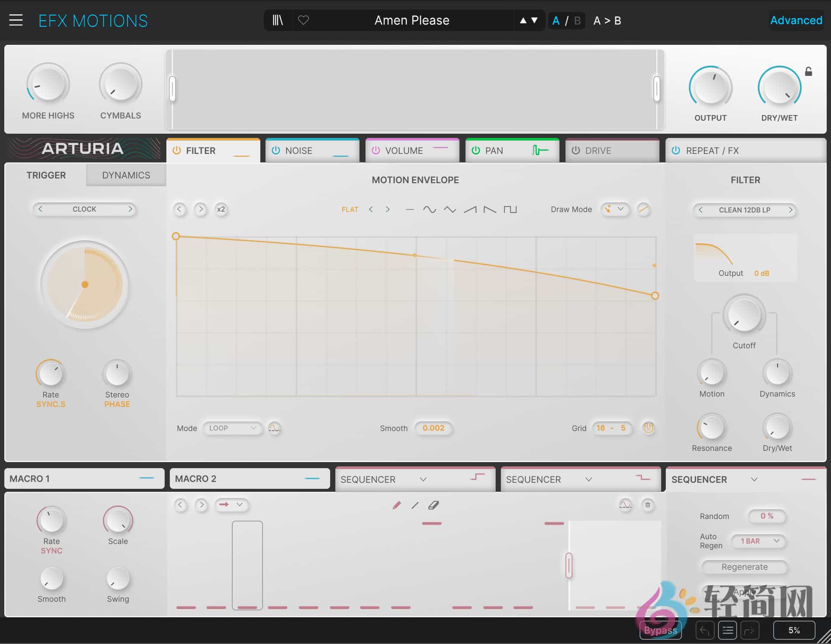Viewport: 831px width, 644px height.
Task: Enable the PAN effect power button
Action: (x=476, y=150)
